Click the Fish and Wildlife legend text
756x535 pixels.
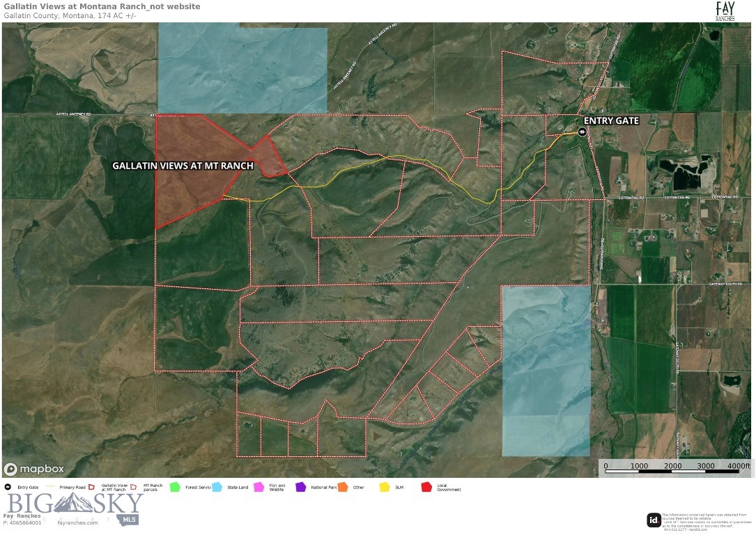277,488
